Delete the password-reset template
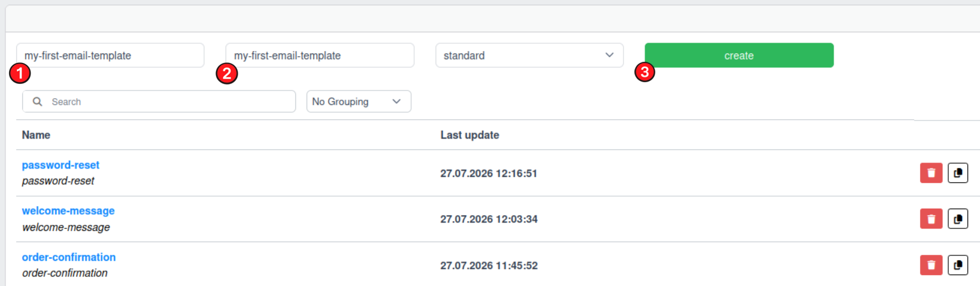 pyautogui.click(x=931, y=173)
